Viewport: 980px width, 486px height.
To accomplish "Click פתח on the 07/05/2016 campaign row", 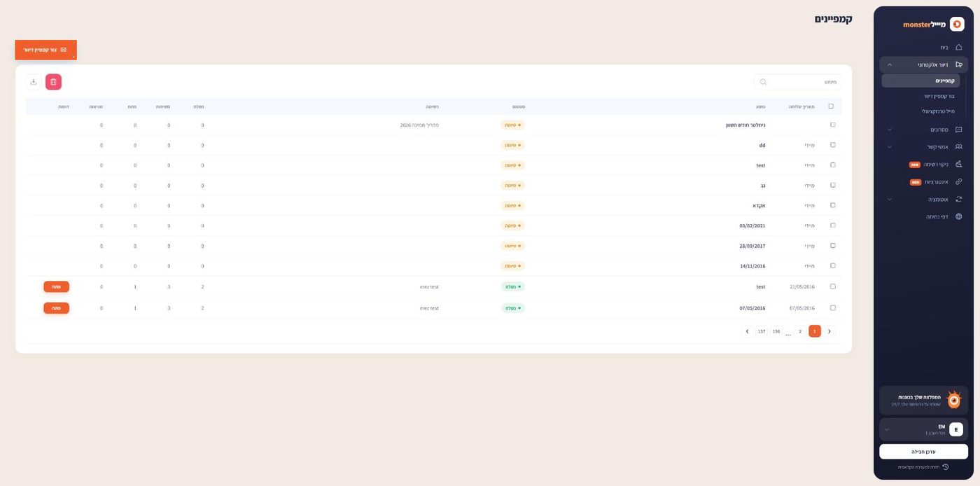I will [56, 308].
